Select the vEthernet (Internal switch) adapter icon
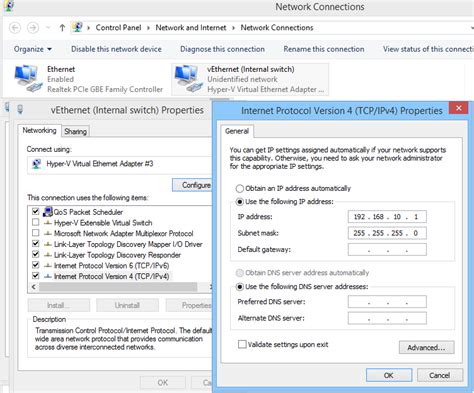This screenshot has height=393, width=474. [189, 79]
